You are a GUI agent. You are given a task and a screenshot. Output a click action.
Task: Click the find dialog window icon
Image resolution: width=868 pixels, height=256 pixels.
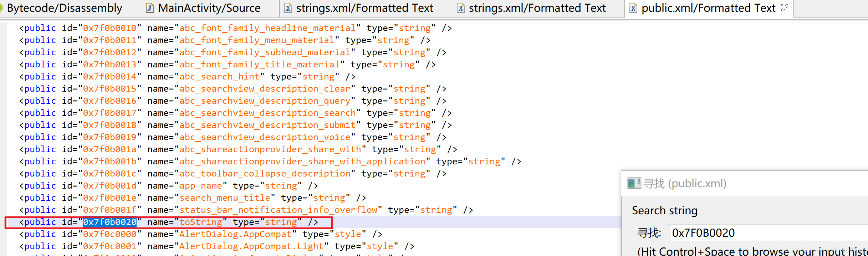click(x=634, y=183)
